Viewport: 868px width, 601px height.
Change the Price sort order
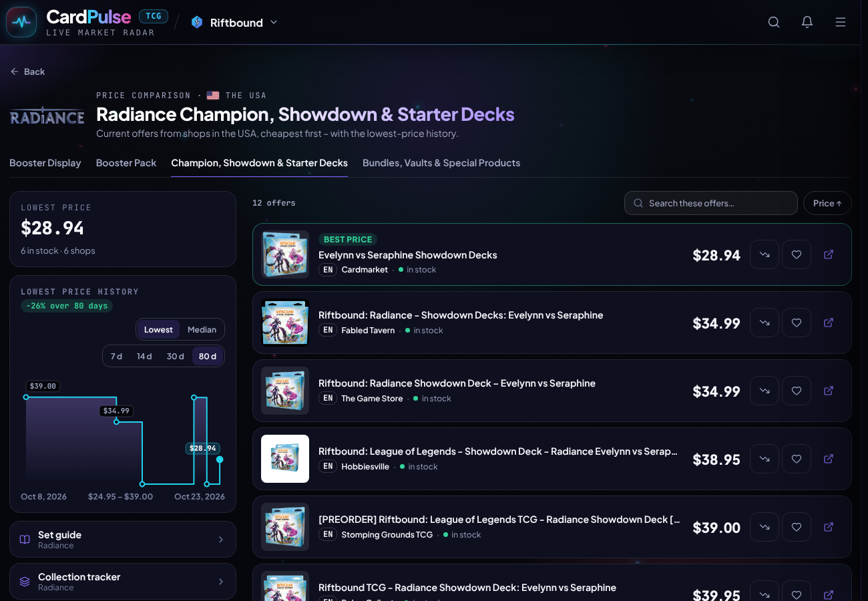(827, 203)
